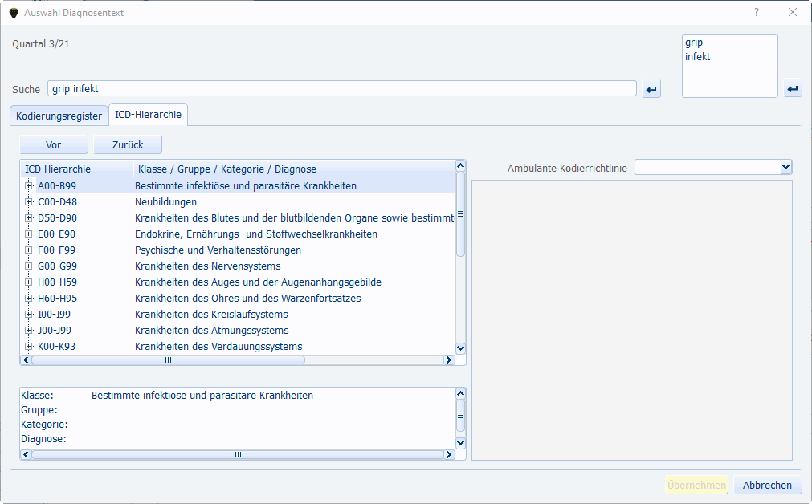Select the 'Neubildungen' row text
812x504 pixels.
(x=165, y=201)
